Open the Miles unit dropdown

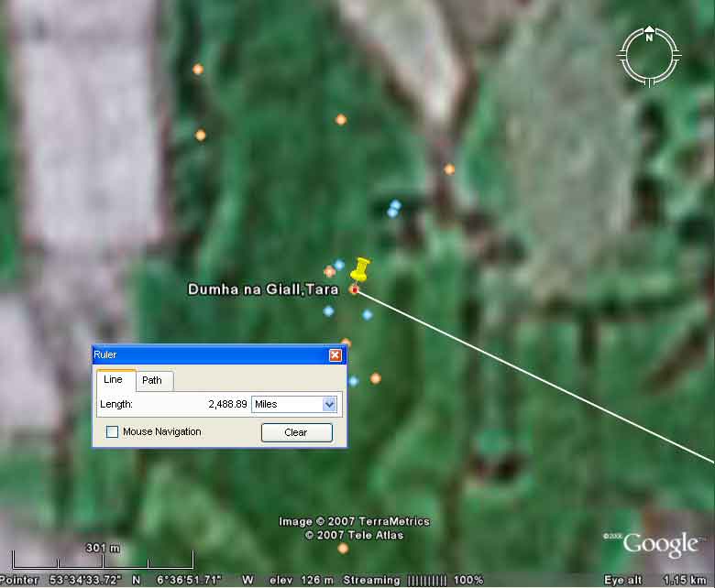coord(329,404)
